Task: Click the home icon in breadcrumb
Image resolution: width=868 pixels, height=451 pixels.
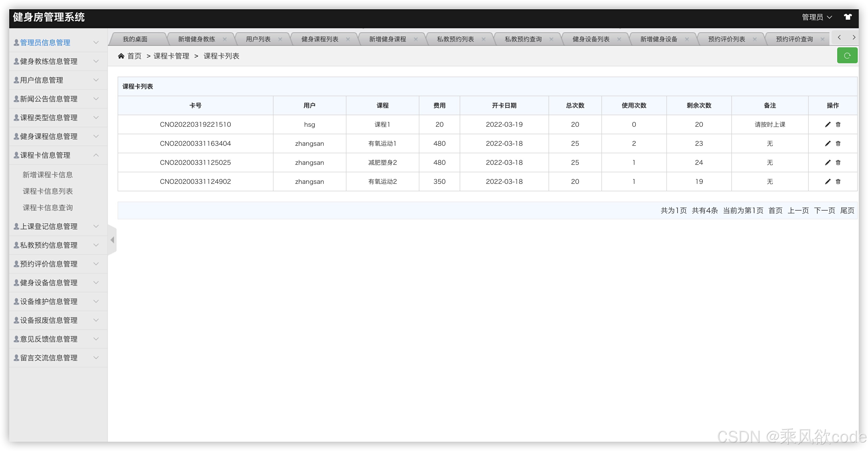Action: pyautogui.click(x=121, y=56)
